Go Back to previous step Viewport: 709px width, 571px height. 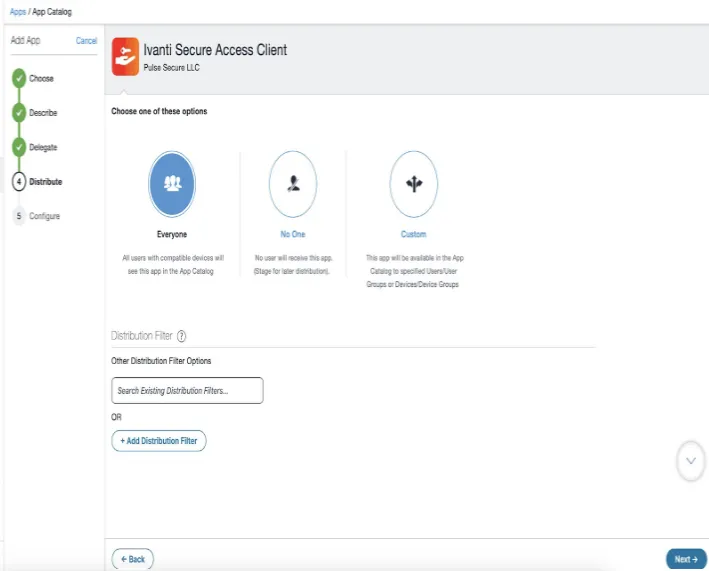132,559
